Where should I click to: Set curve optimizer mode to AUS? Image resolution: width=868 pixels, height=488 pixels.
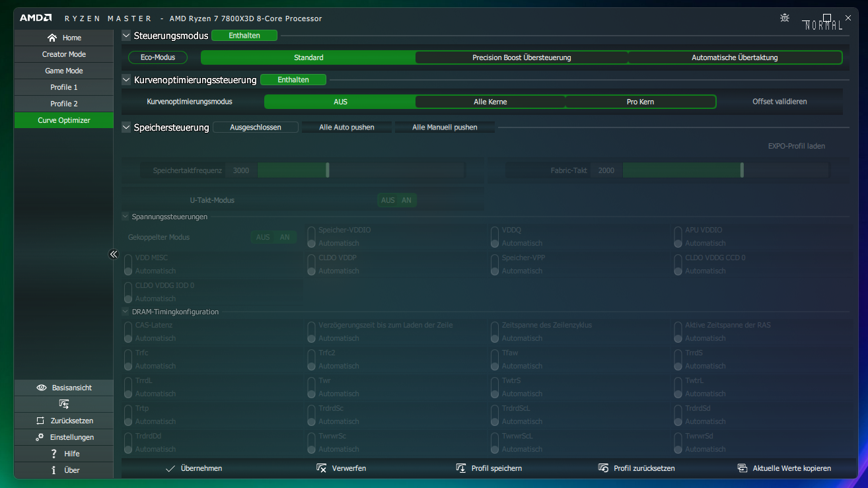[x=340, y=102]
